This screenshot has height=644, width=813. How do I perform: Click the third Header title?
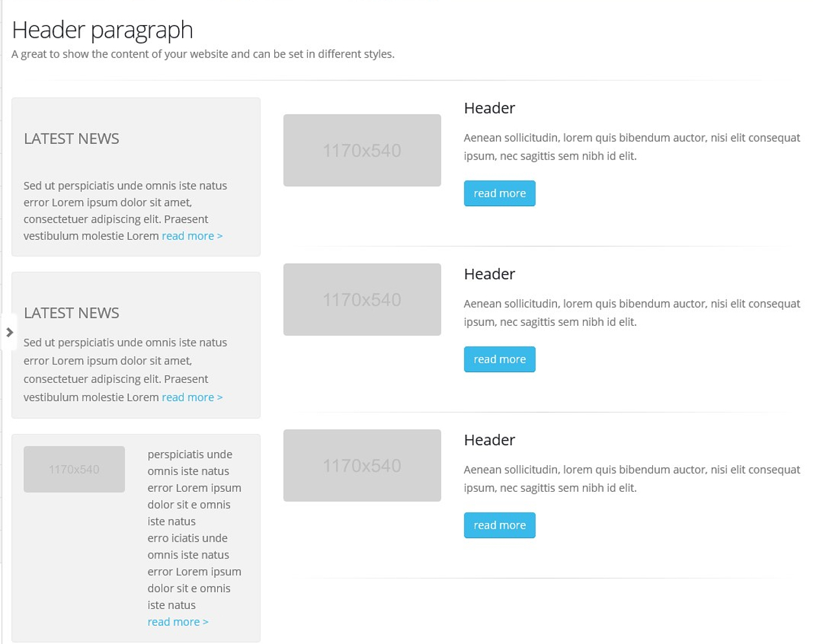point(489,440)
